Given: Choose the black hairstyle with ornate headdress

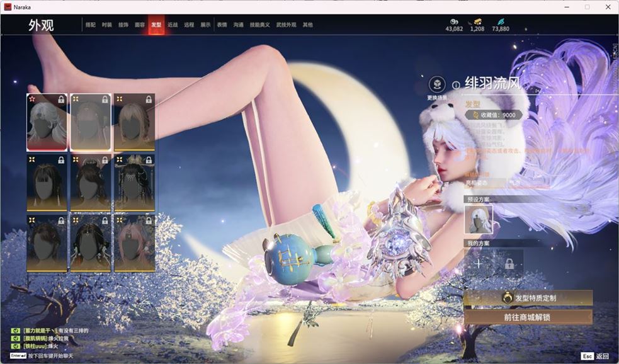Looking at the screenshot, I should click(135, 183).
